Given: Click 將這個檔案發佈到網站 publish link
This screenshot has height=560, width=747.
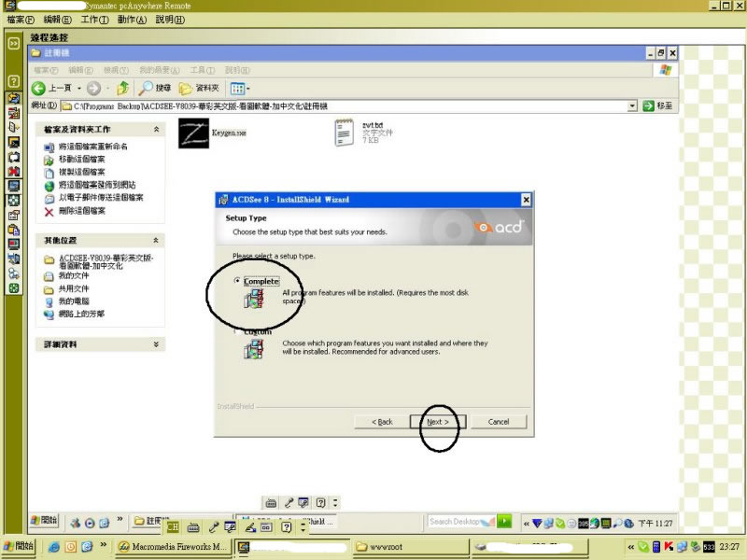Looking at the screenshot, I should (x=97, y=185).
